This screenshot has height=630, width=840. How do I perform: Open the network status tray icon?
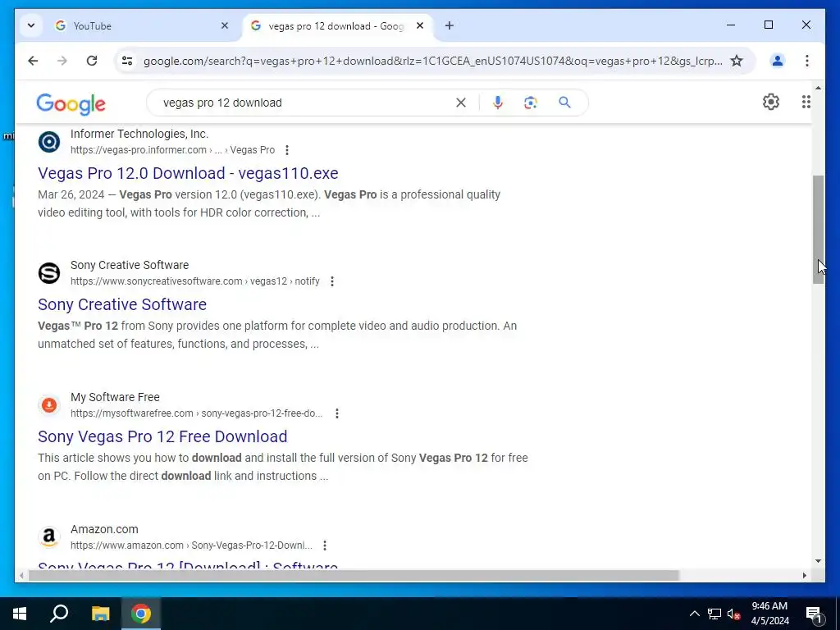tap(714, 614)
